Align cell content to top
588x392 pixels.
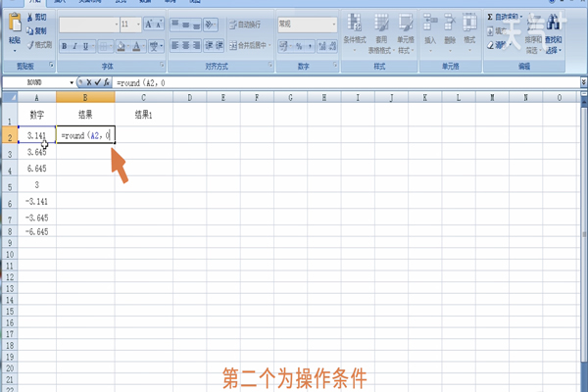pos(174,24)
